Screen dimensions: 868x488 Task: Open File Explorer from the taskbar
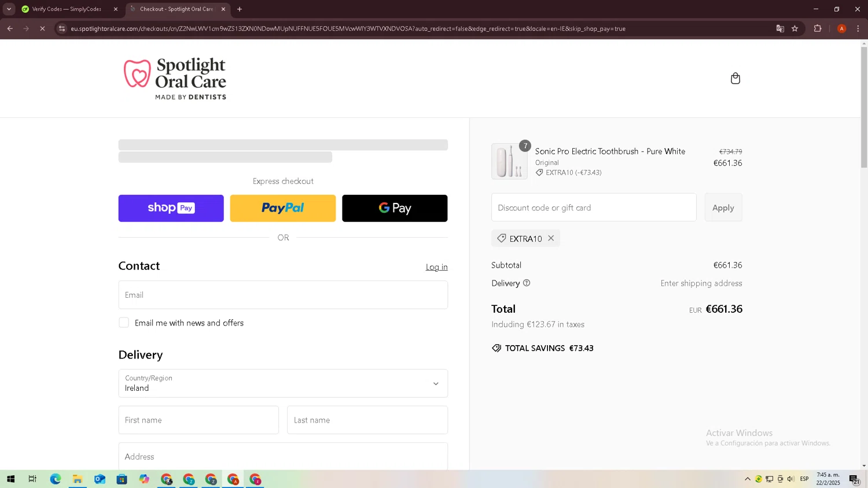click(x=77, y=479)
